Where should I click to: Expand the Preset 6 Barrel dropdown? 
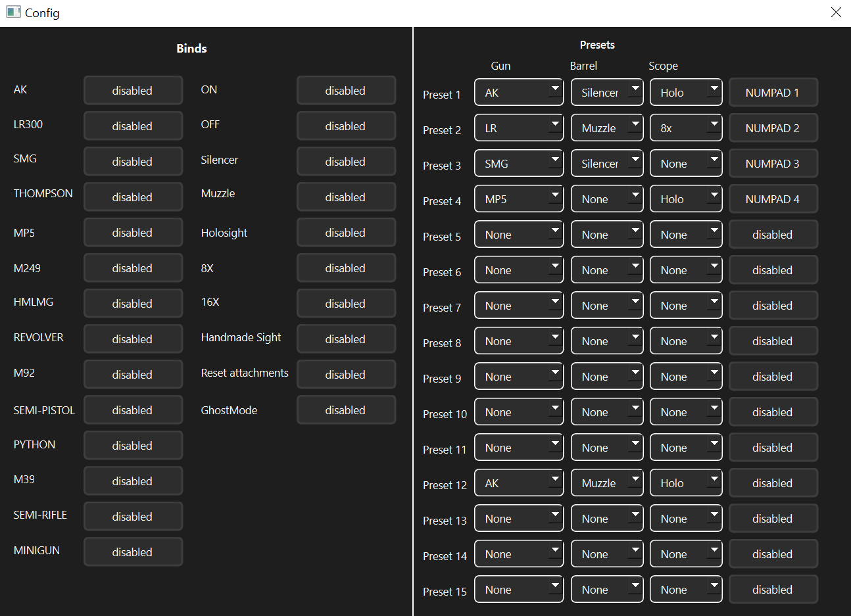[x=607, y=270]
